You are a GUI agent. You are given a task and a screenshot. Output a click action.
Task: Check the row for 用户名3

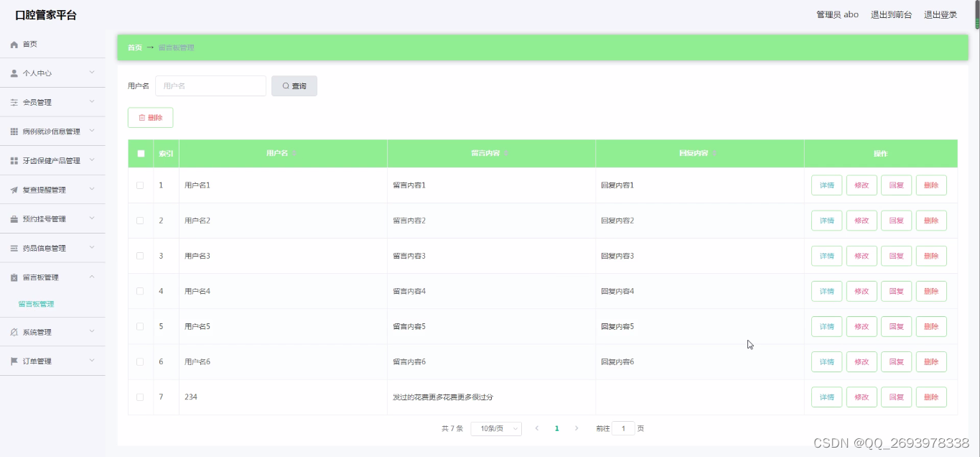pyautogui.click(x=140, y=256)
